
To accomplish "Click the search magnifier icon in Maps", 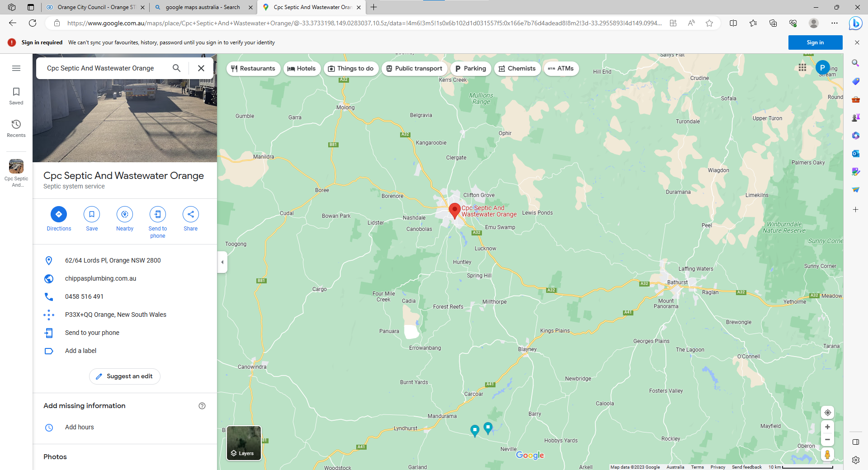I will coord(176,68).
